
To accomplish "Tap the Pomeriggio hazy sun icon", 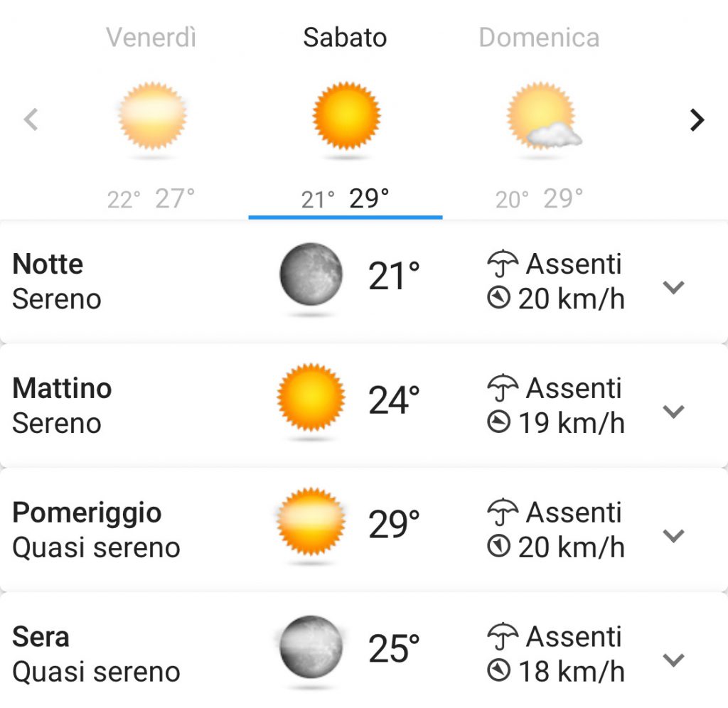I will tap(311, 522).
